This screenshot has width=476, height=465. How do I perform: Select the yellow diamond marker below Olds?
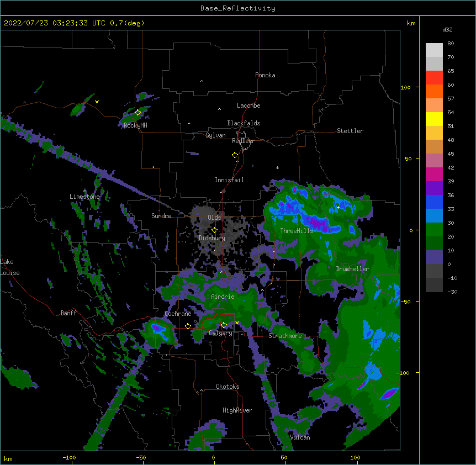[214, 230]
